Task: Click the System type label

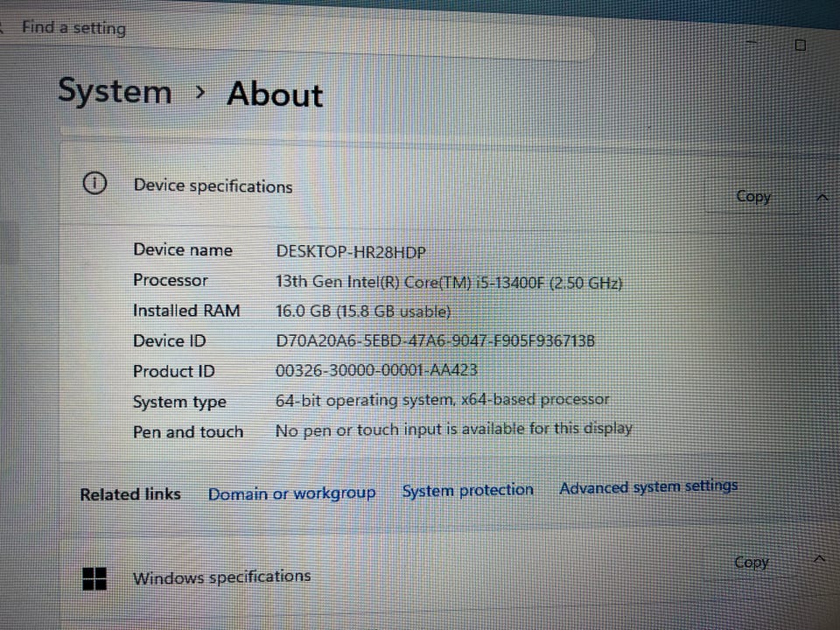Action: [179, 402]
